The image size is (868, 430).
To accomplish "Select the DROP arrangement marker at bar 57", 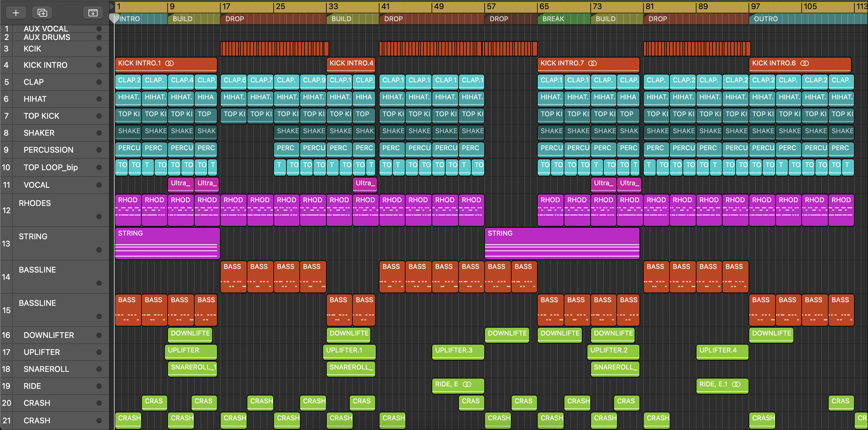I will tap(511, 19).
